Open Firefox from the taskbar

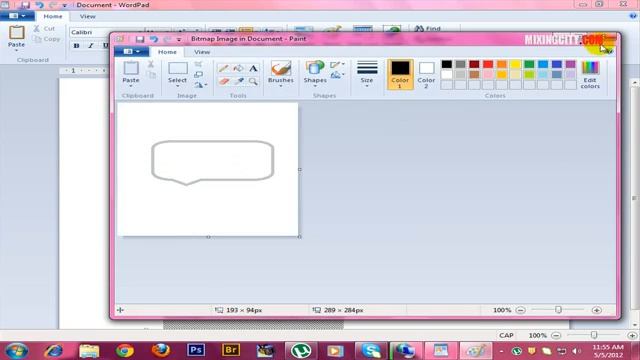tap(160, 350)
